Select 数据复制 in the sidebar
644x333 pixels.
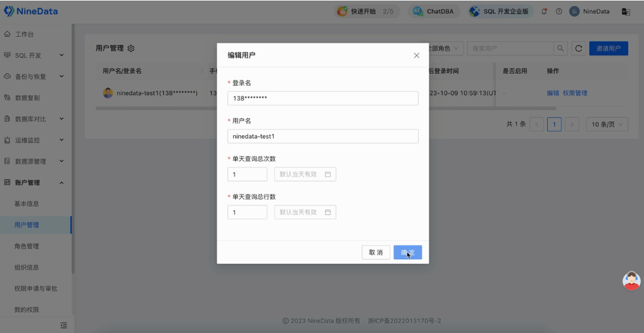tap(27, 98)
